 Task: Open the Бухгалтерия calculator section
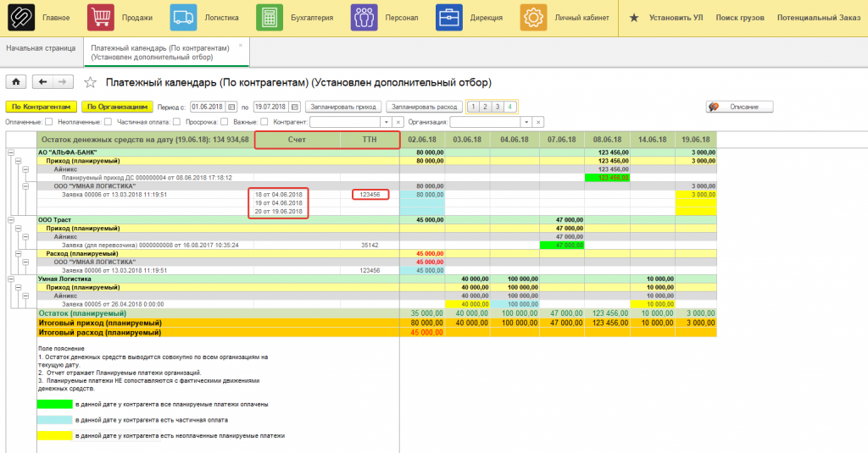[270, 17]
